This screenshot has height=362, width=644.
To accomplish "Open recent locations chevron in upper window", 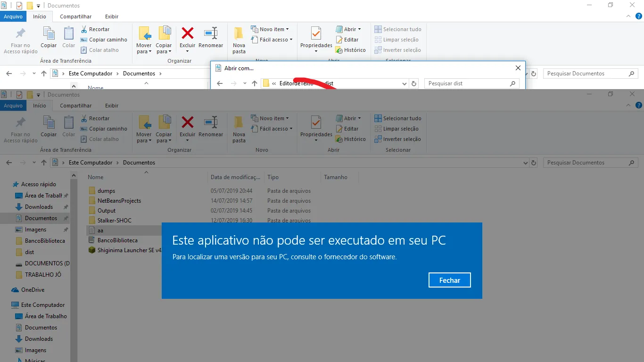I will (34, 74).
